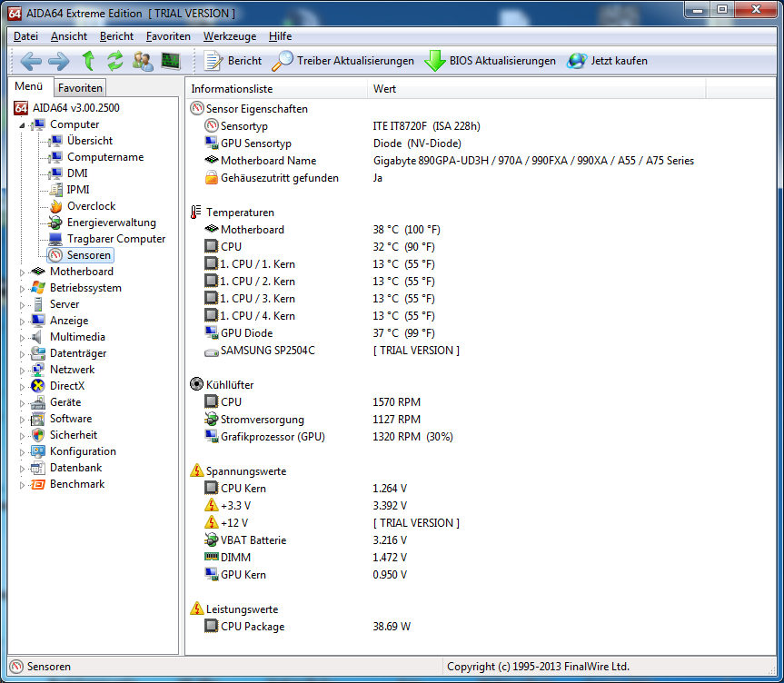
Task: Click the Konfiguration icon
Action: pos(38,451)
